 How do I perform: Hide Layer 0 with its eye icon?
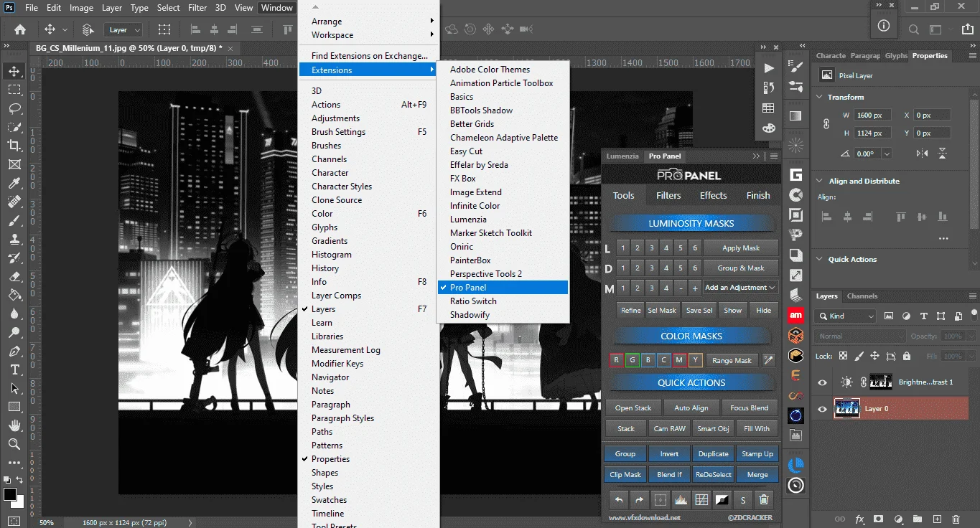coord(823,409)
